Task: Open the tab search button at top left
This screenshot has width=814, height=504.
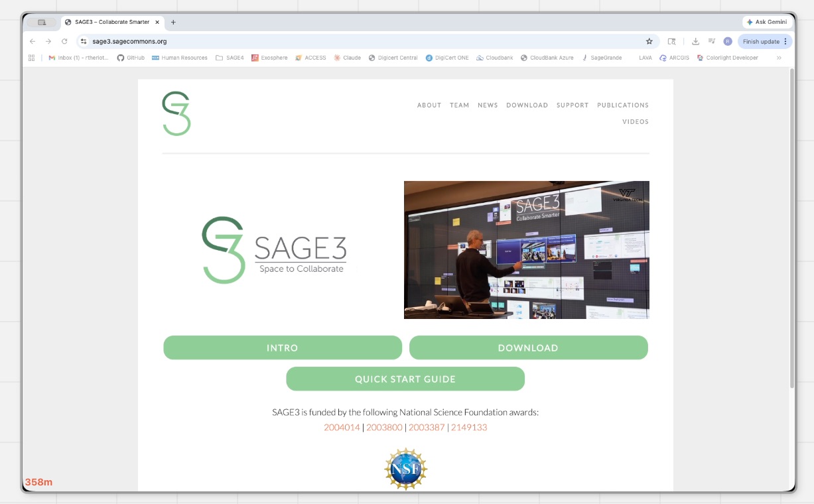Action: [x=42, y=22]
